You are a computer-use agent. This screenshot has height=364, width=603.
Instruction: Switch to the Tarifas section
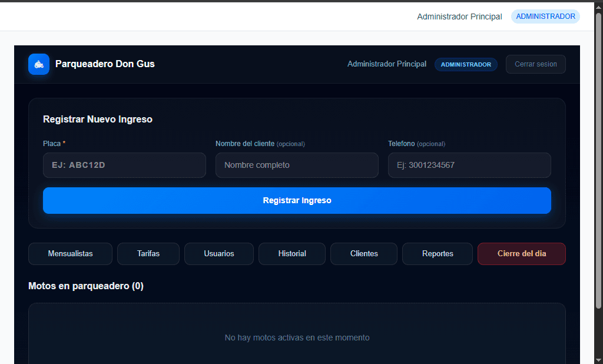(148, 253)
